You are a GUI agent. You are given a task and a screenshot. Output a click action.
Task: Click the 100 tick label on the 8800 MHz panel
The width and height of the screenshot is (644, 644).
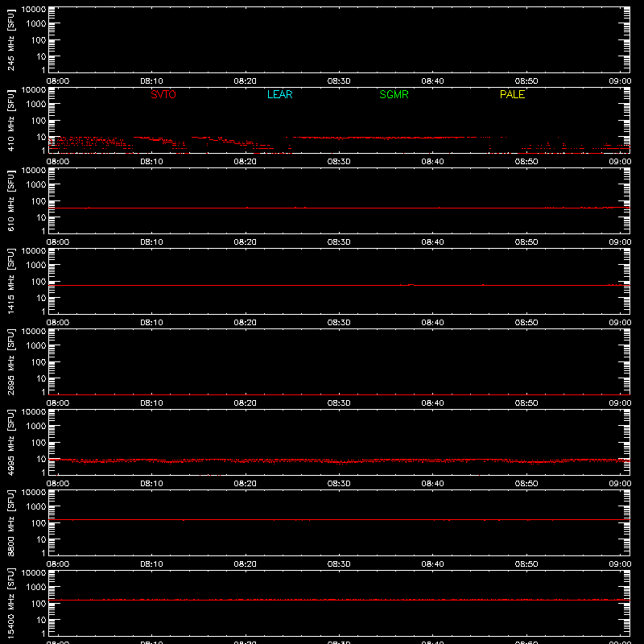[x=39, y=523]
